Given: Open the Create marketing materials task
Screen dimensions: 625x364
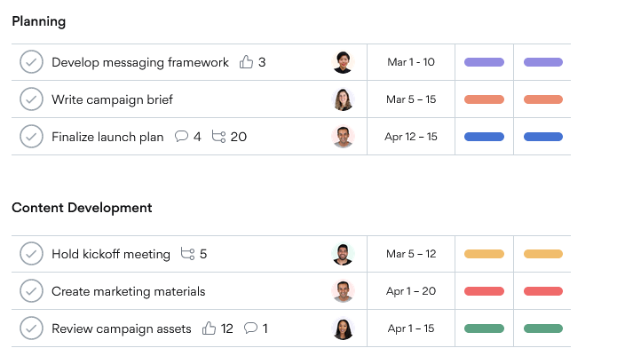Looking at the screenshot, I should coord(128,291).
